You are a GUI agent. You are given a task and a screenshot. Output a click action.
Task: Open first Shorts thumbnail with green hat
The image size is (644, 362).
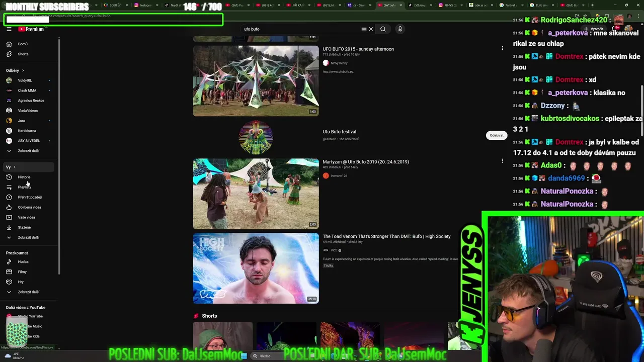[x=222, y=336]
